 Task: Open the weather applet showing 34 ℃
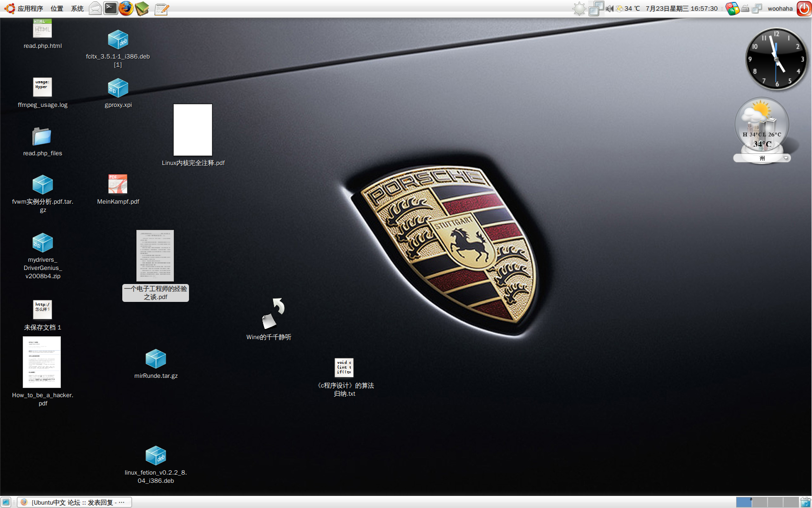(x=627, y=8)
